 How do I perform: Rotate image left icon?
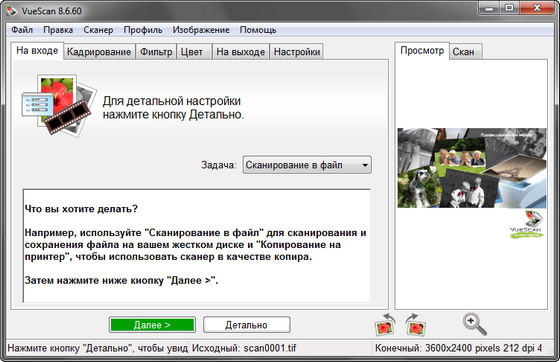(385, 325)
